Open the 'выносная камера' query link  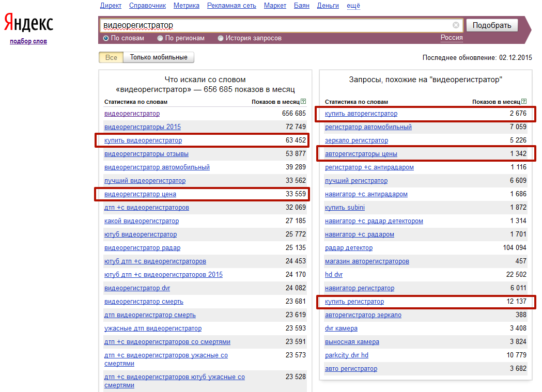[x=352, y=342]
